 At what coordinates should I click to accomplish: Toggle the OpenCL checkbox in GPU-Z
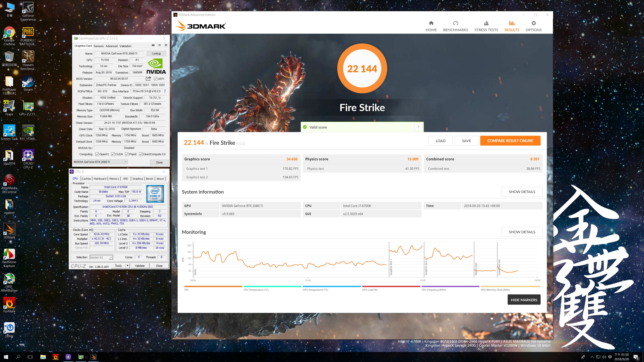[x=97, y=154]
